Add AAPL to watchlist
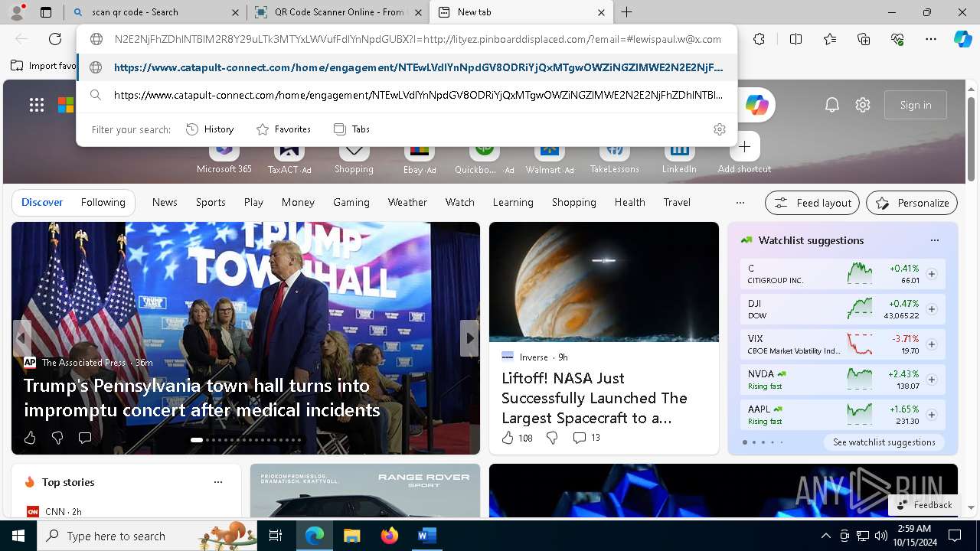The width and height of the screenshot is (980, 551). pos(932,415)
